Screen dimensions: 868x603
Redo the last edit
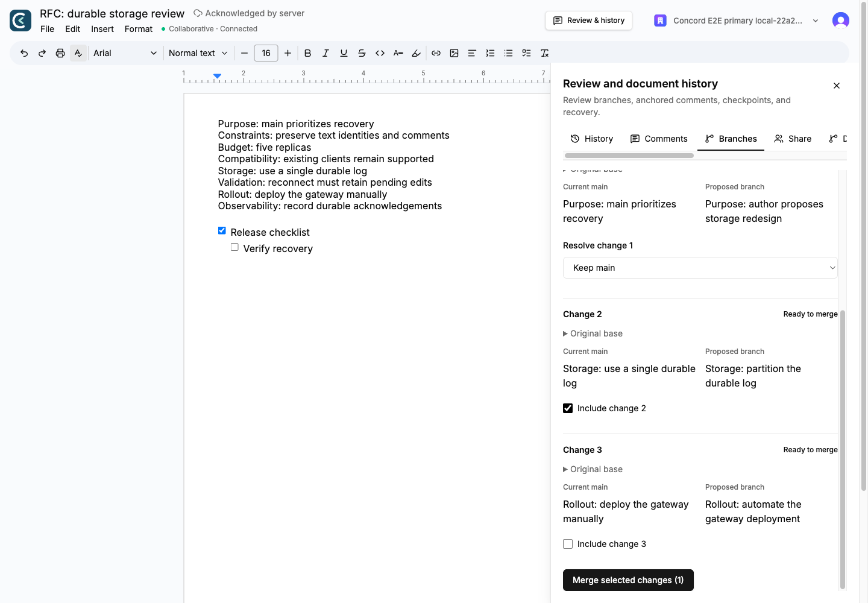tap(42, 53)
